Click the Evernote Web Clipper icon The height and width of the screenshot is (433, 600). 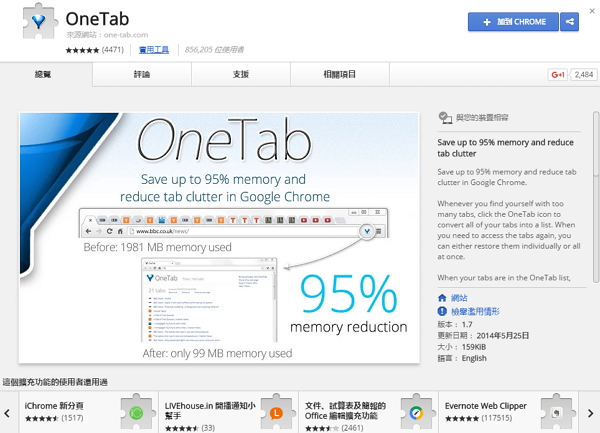tap(557, 412)
